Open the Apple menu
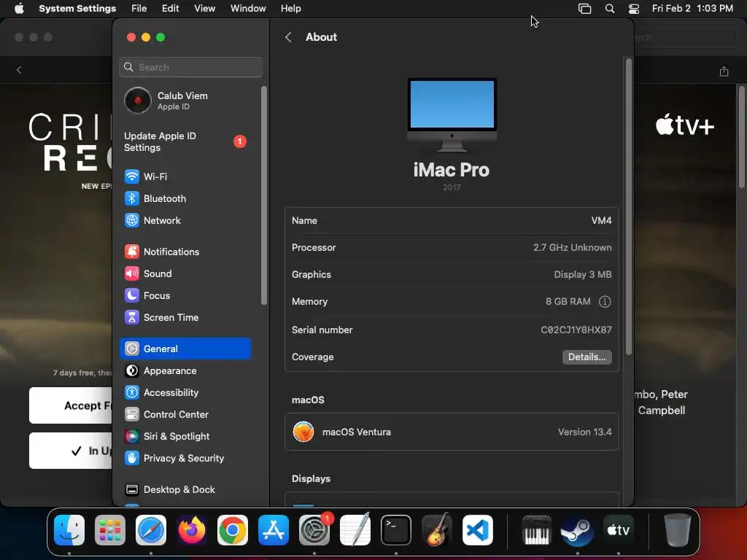The image size is (747, 560). coord(19,9)
